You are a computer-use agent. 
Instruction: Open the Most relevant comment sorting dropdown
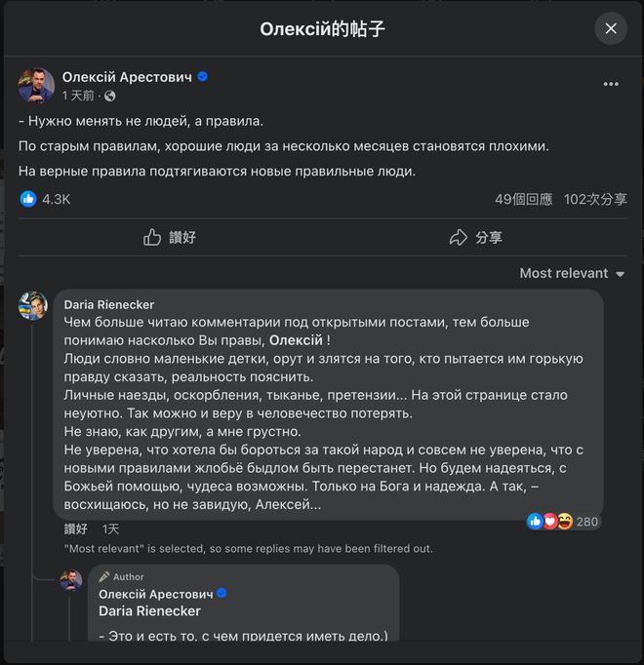coord(572,273)
